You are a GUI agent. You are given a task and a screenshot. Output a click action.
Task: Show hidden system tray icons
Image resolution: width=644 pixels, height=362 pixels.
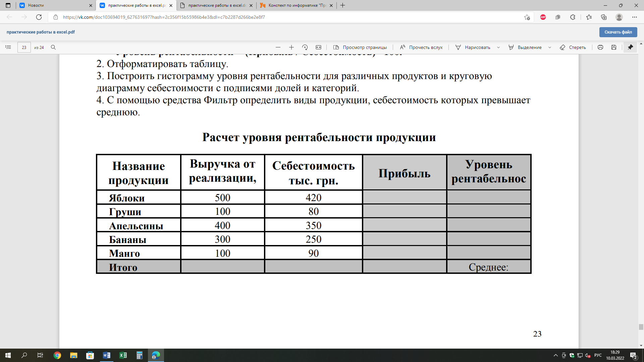(556, 355)
